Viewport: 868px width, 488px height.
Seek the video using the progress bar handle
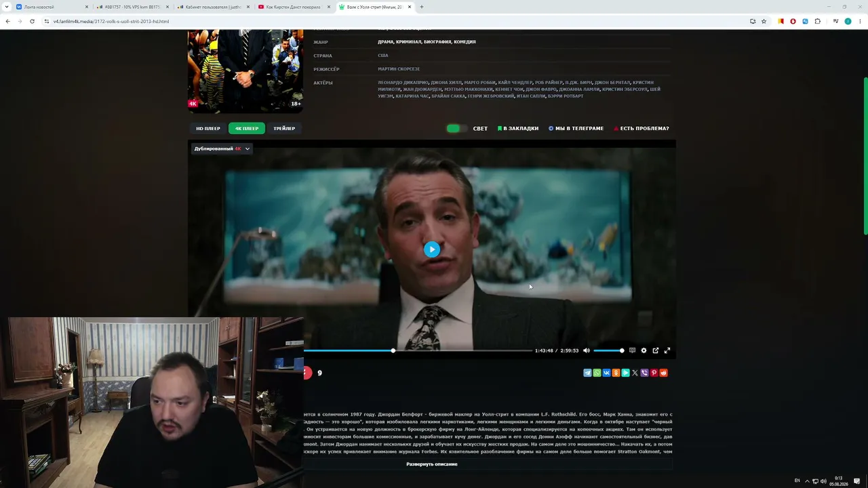393,350
